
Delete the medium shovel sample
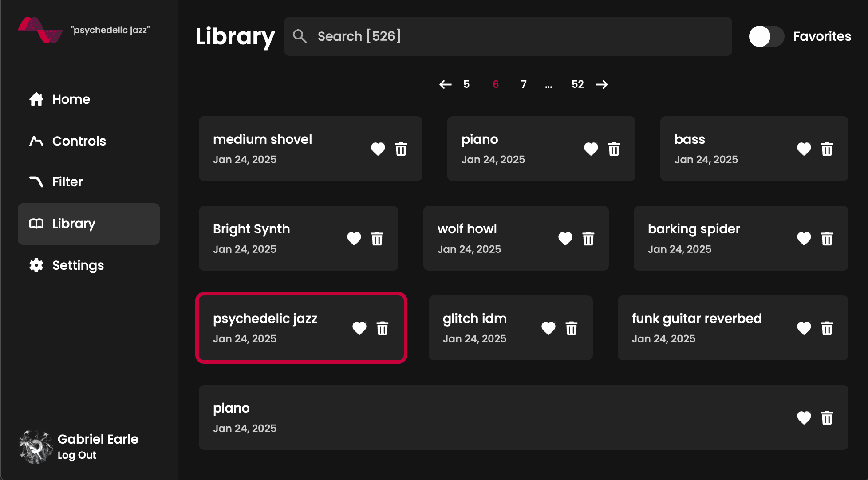401,150
